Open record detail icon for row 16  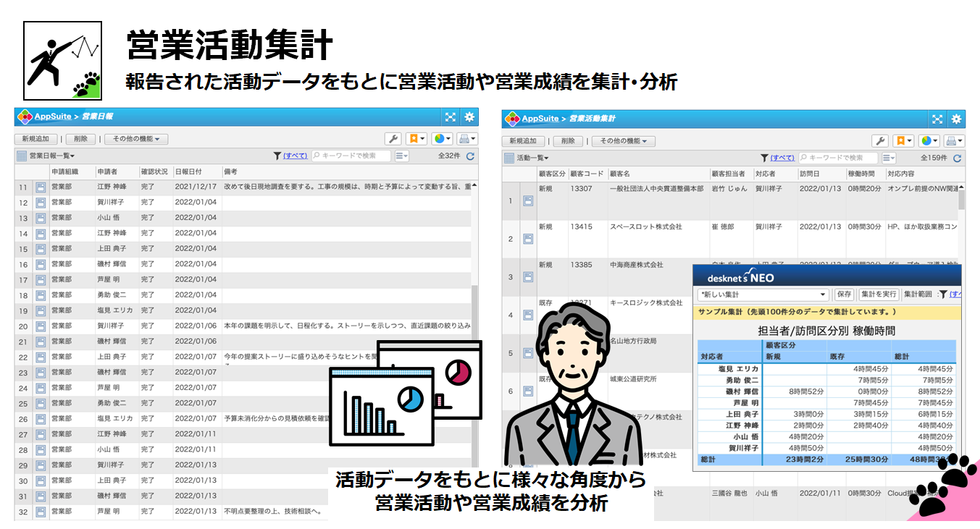[41, 265]
